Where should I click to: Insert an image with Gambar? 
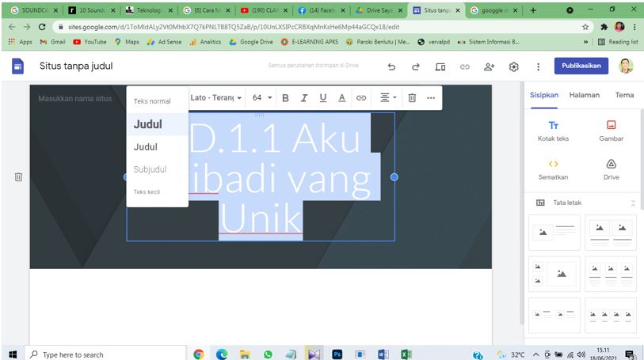tap(611, 131)
